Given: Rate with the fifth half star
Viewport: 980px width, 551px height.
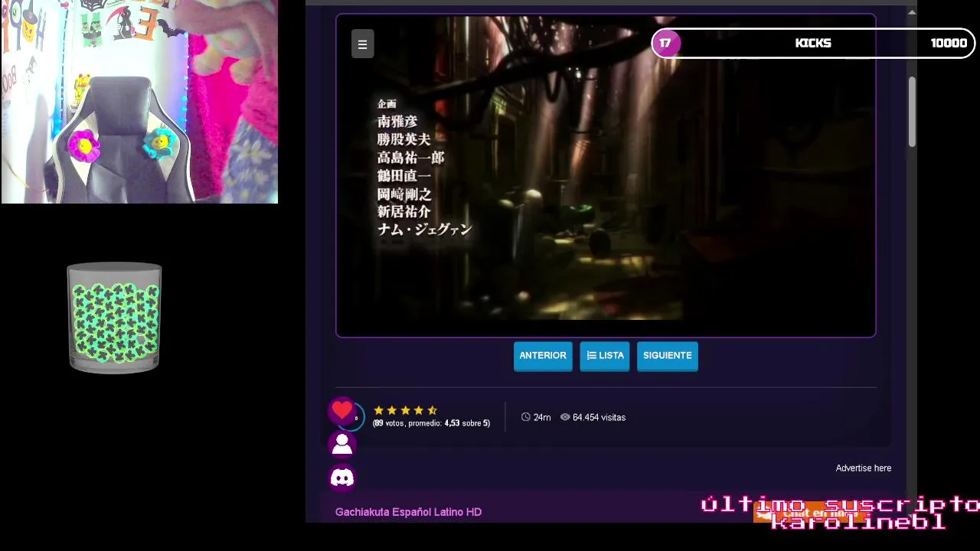Looking at the screenshot, I should [432, 410].
